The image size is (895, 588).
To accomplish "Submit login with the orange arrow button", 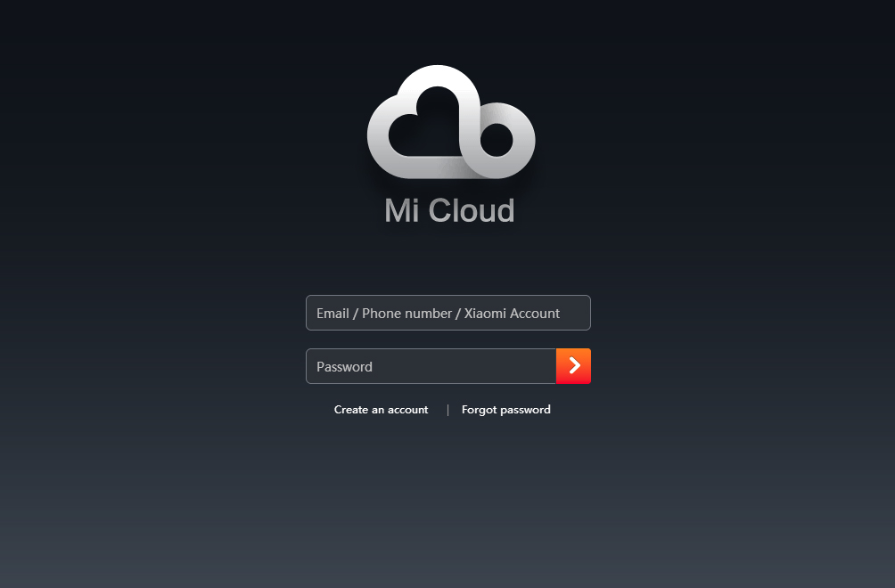I will pos(574,366).
